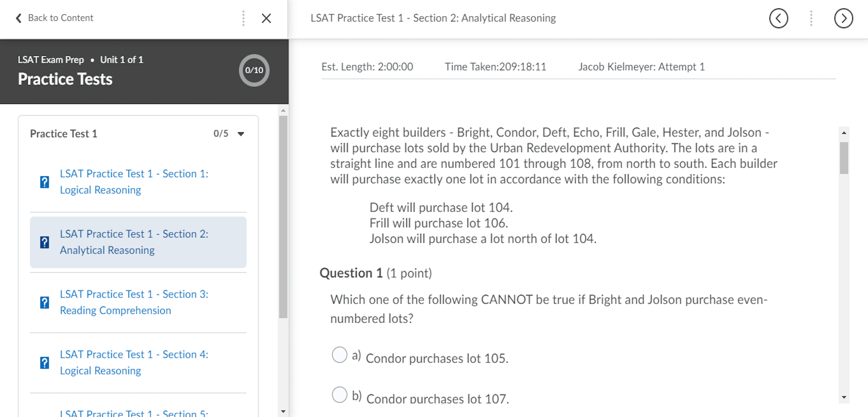Viewport: 868px width, 417px height.
Task: Close the sidebar with the X button
Action: point(266,19)
